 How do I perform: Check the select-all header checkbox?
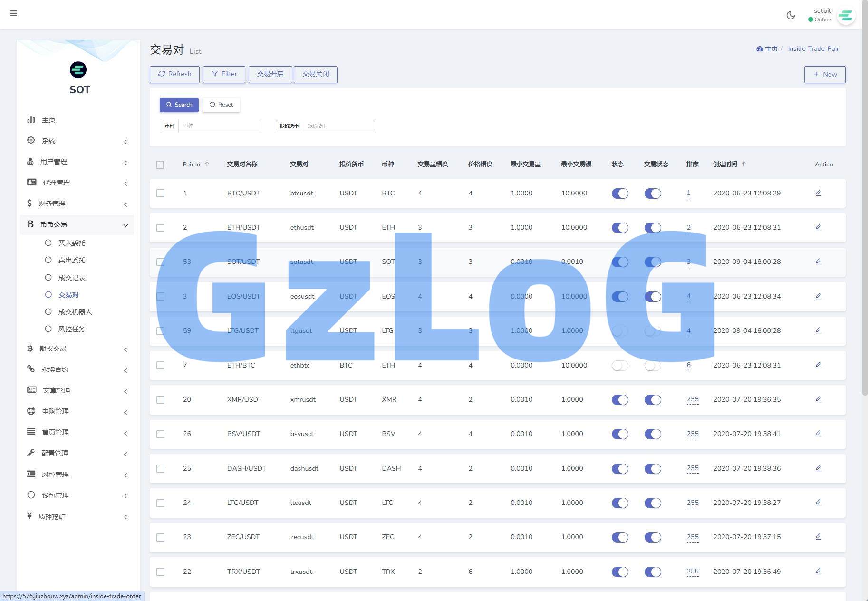point(160,165)
